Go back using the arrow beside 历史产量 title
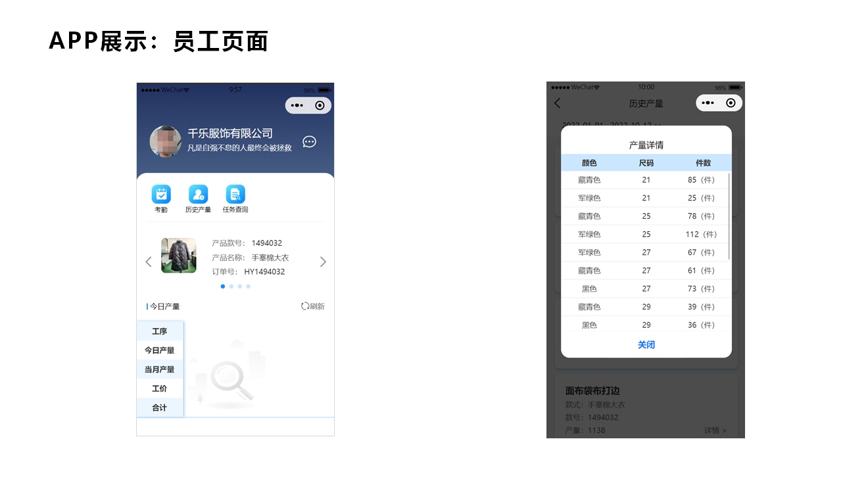868x483 pixels. pos(558,103)
